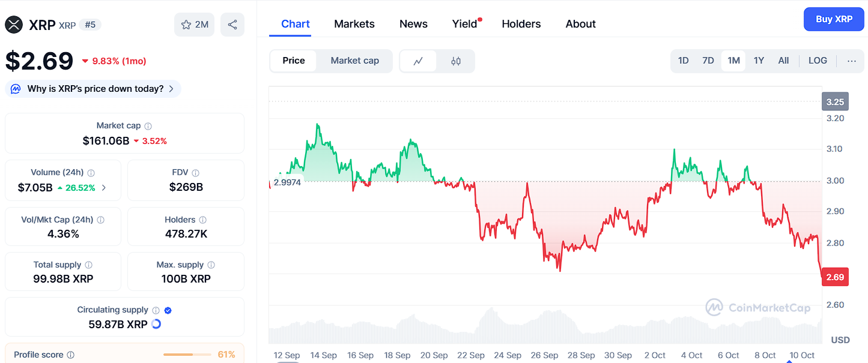Open the Markets tab

pos(354,24)
